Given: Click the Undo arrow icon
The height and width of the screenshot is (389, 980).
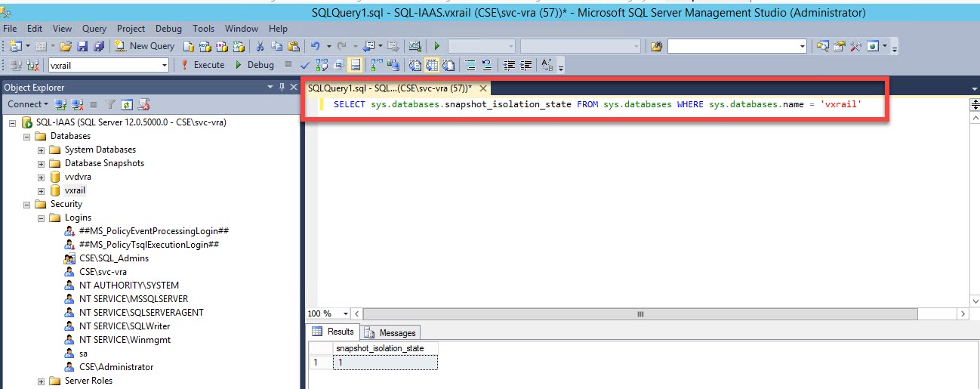Looking at the screenshot, I should [316, 46].
